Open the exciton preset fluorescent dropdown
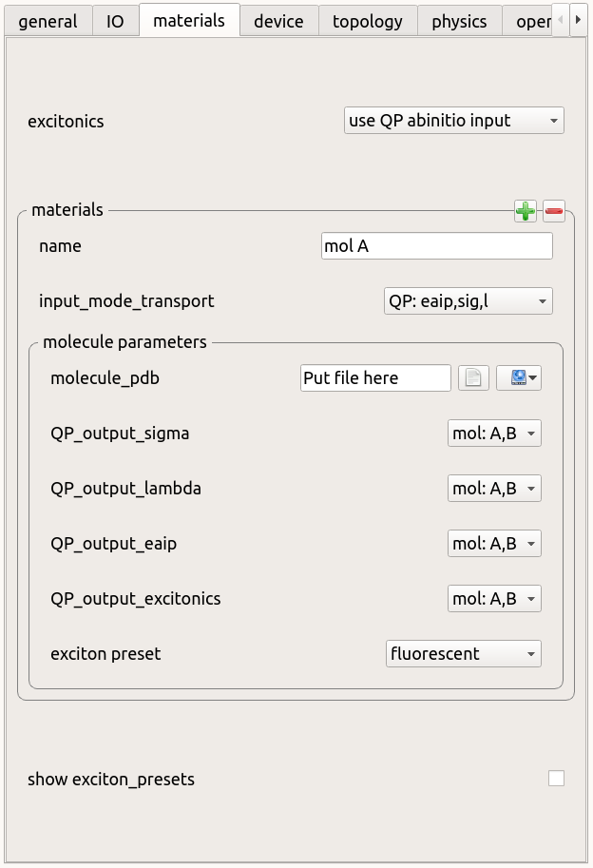Image resolution: width=593 pixels, height=868 pixels. (464, 654)
